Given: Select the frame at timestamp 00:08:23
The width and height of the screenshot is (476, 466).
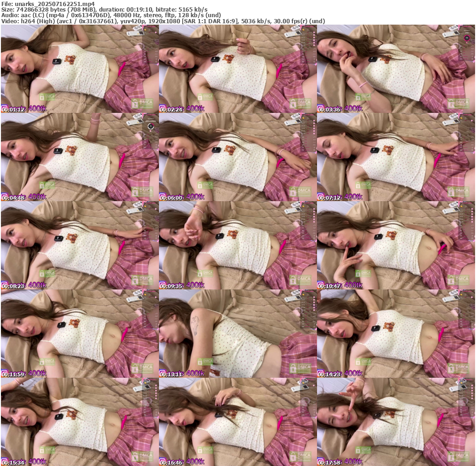Looking at the screenshot, I should 80,245.
